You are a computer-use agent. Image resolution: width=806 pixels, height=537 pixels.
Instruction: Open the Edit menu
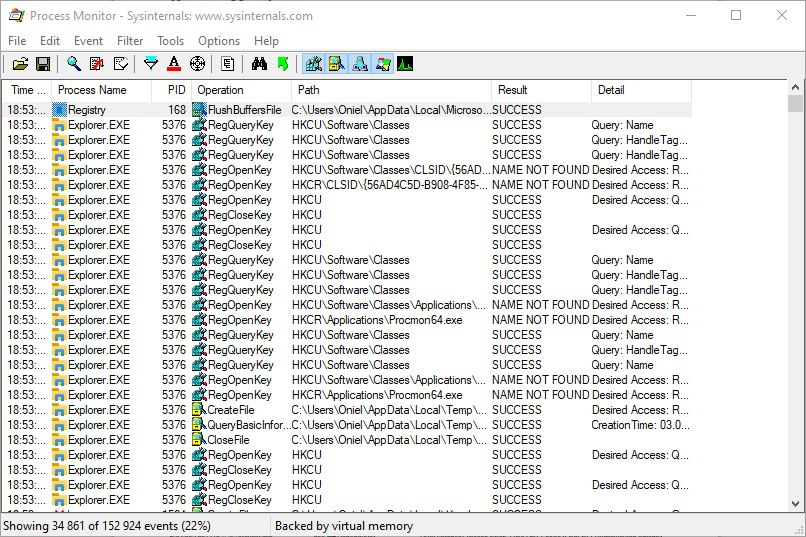click(50, 41)
